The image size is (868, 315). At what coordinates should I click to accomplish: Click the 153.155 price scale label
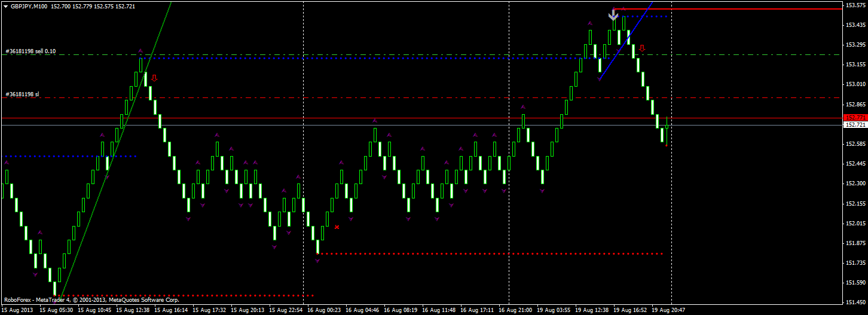point(855,65)
